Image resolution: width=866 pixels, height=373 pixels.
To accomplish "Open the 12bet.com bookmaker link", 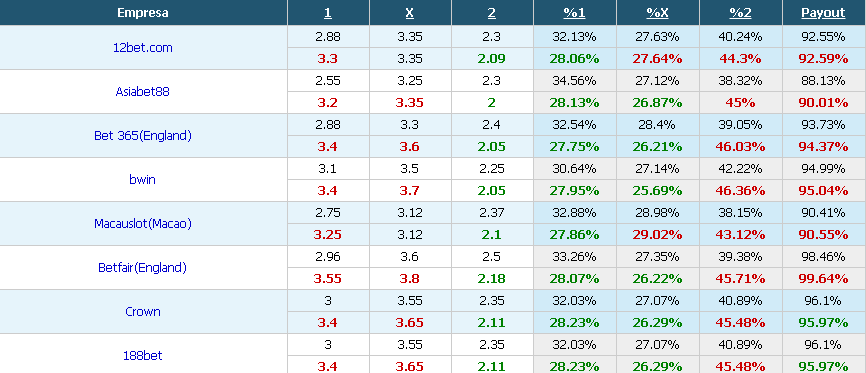I will click(x=142, y=48).
